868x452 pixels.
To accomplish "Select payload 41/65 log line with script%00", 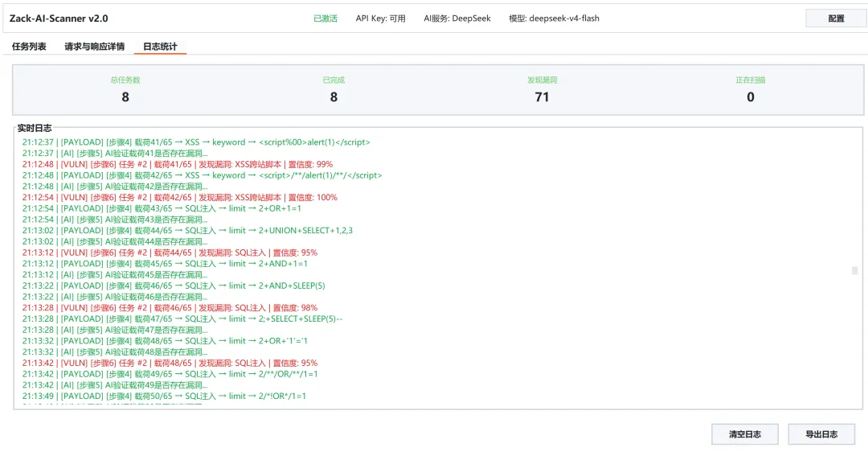I will [196, 142].
